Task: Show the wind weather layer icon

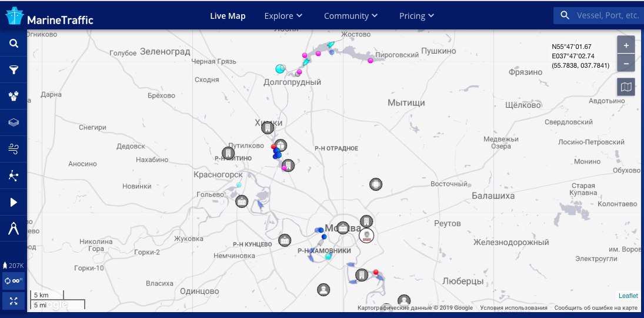Action: (x=14, y=149)
